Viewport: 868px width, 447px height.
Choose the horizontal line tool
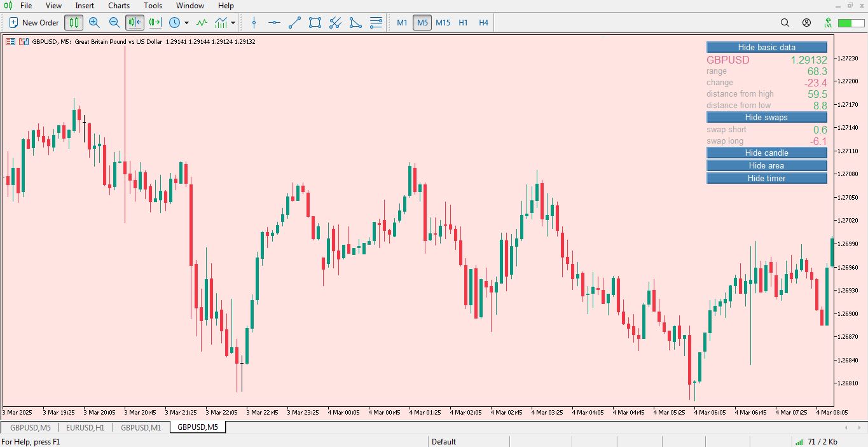click(274, 23)
